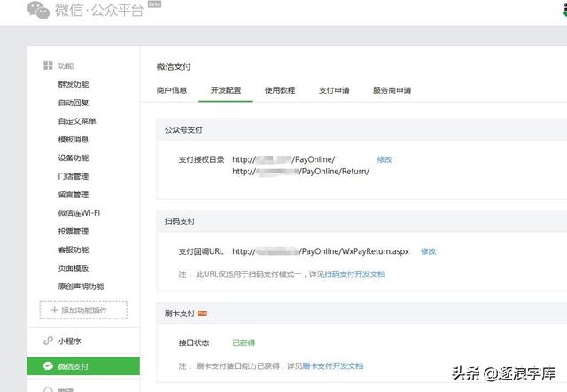567x392 pixels.
Task: Open 页面模板 in the sidebar
Action: [x=74, y=268]
